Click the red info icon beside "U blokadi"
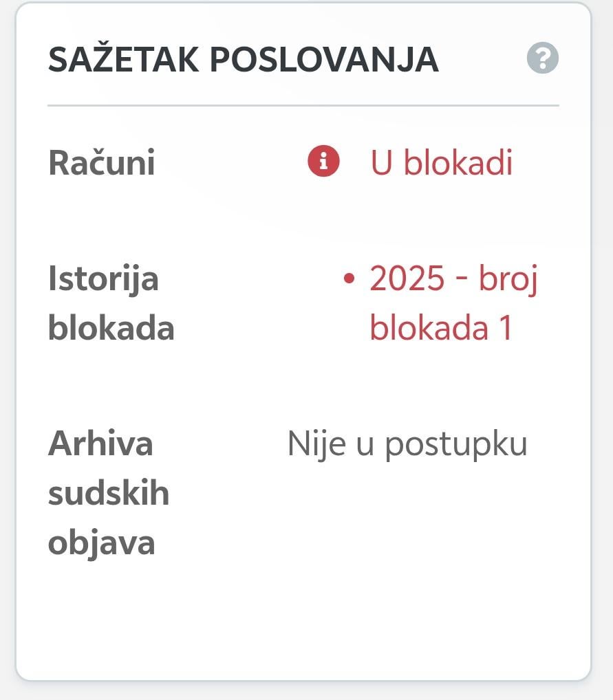The image size is (613, 700). coord(323,162)
